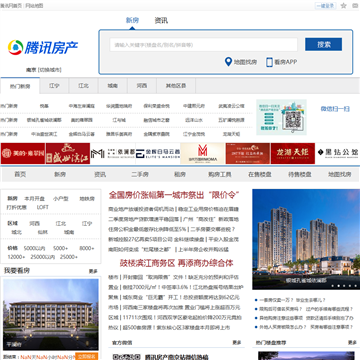Click the 25000+ price filter

(69, 257)
